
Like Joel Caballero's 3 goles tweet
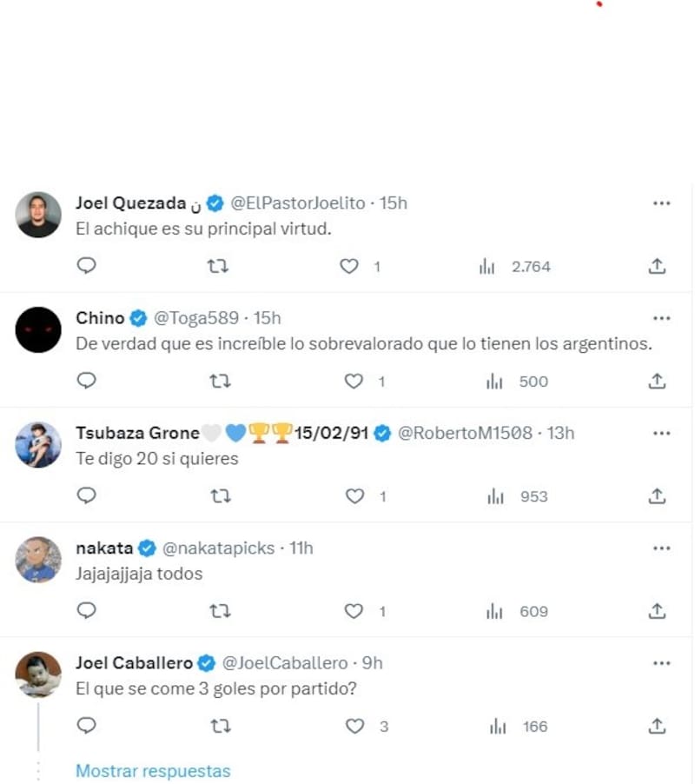coord(354,726)
